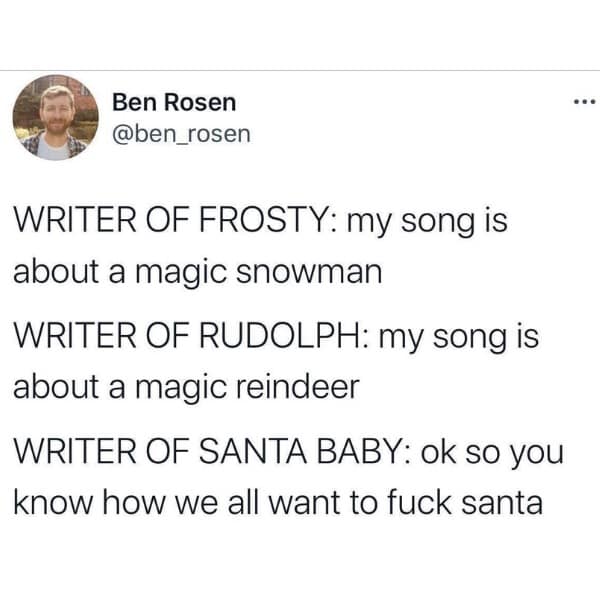The width and height of the screenshot is (600, 600).
Task: Click "about a" before magic snowman
Action: pyautogui.click(x=64, y=272)
